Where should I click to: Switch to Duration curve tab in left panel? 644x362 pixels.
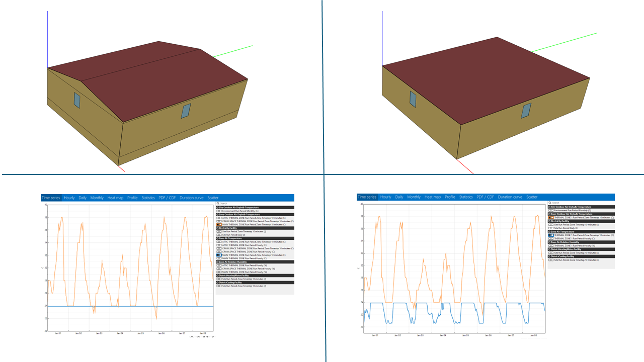(x=192, y=198)
